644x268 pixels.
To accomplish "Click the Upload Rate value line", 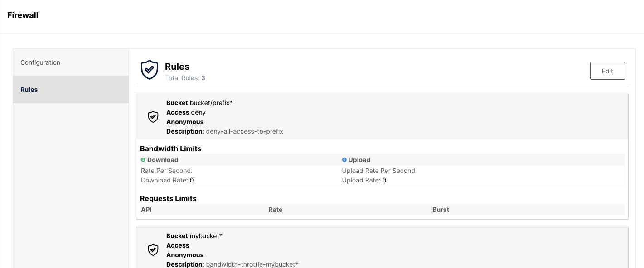I will pyautogui.click(x=364, y=180).
